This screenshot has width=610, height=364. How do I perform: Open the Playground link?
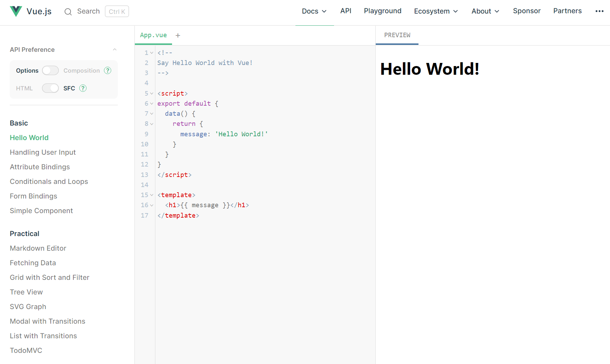[x=383, y=11]
